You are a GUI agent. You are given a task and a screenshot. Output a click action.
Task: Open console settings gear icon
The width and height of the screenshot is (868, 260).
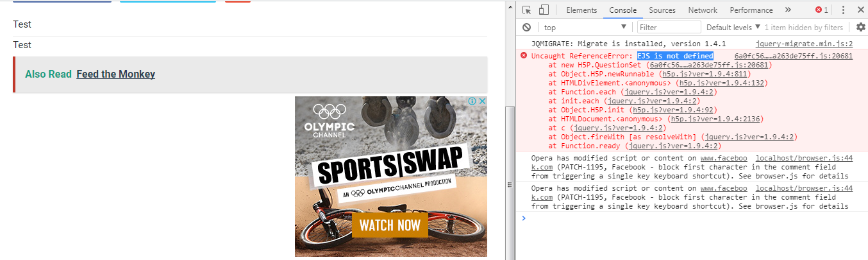pos(860,27)
